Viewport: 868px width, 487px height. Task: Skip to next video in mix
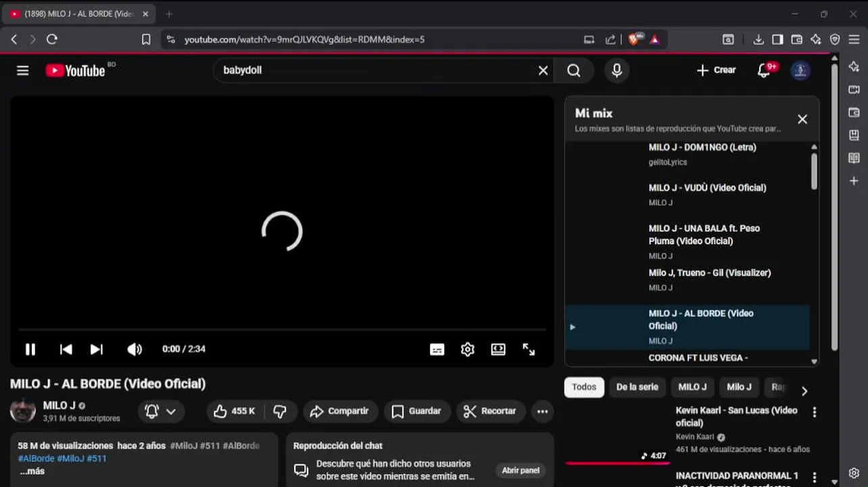point(97,349)
